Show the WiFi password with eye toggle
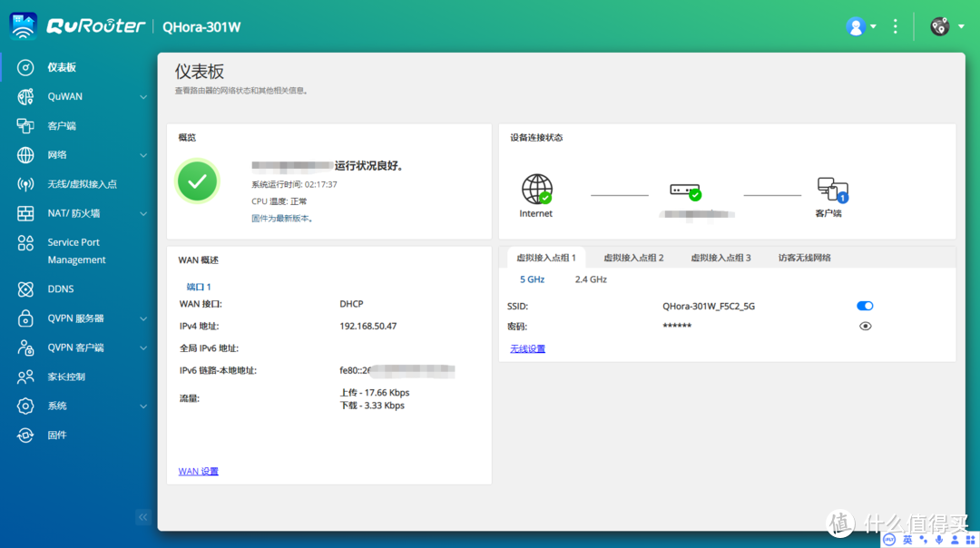Image resolution: width=980 pixels, height=548 pixels. [865, 326]
